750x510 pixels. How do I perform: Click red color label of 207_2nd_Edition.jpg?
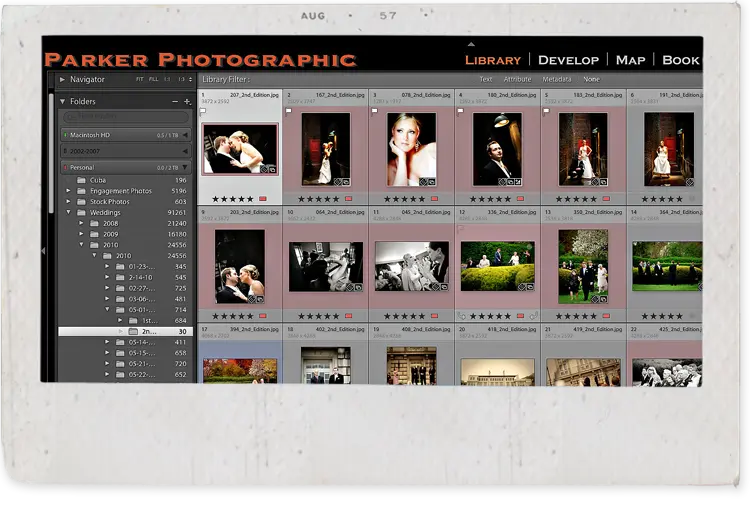tap(263, 199)
